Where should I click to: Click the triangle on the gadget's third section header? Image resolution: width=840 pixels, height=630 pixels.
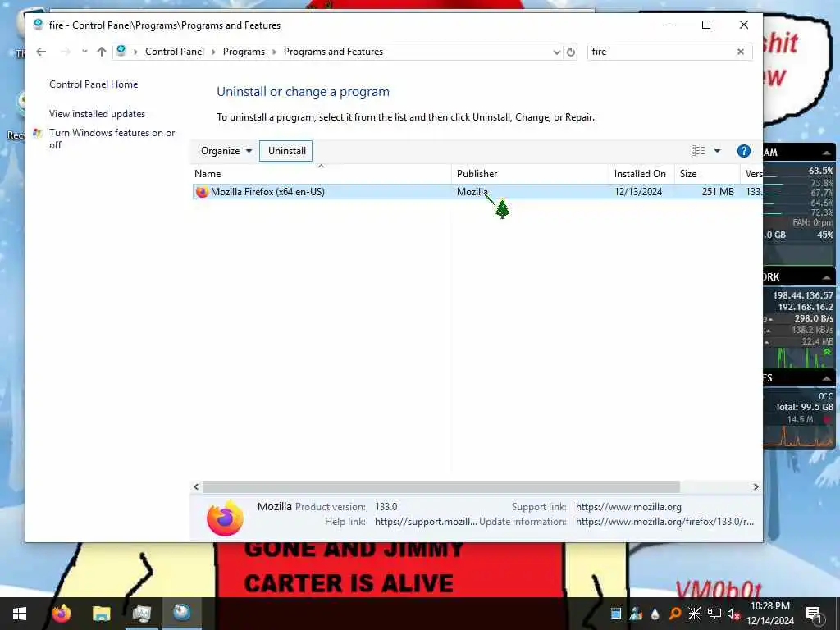[x=827, y=378]
